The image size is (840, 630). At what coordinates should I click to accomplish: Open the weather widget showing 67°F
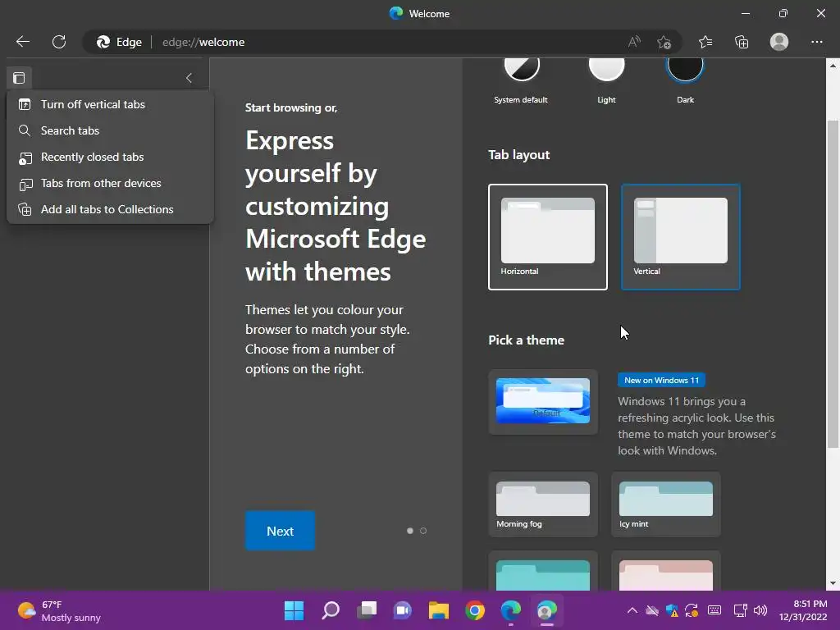tap(59, 610)
